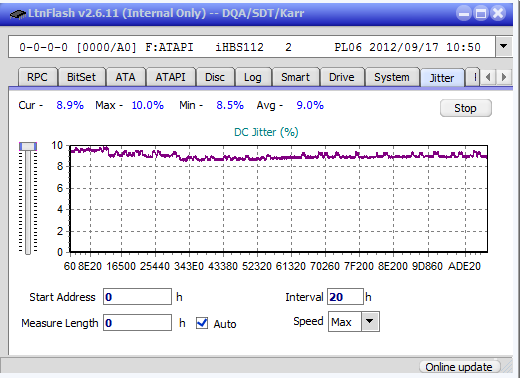This screenshot has width=520, height=378.
Task: Go to the Disc tab
Action: pos(215,77)
